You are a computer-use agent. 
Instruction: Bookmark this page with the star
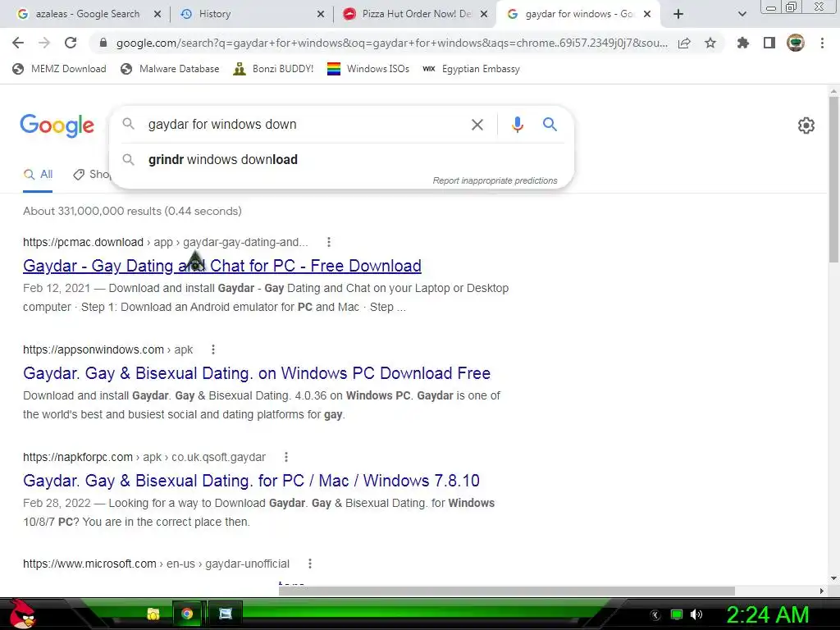(710, 43)
